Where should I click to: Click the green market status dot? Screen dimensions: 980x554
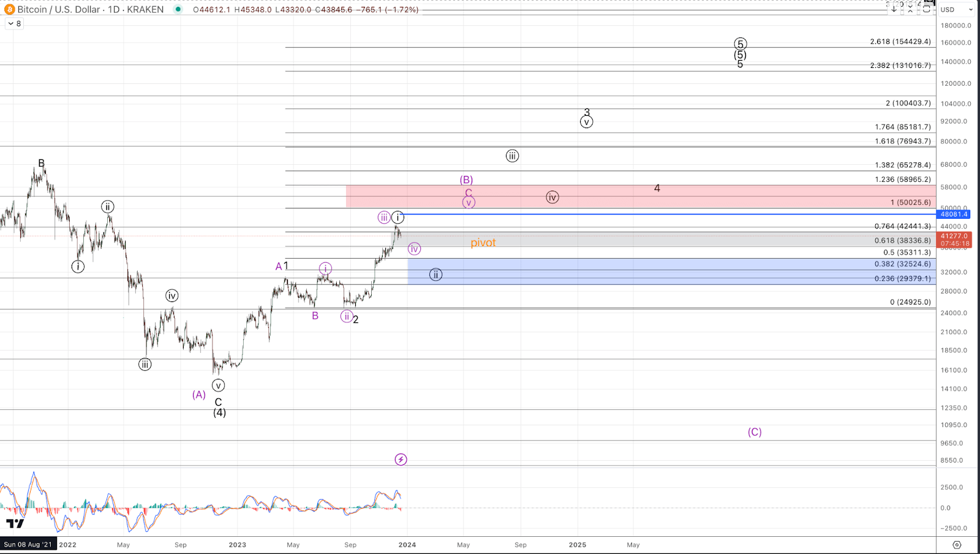pos(178,9)
